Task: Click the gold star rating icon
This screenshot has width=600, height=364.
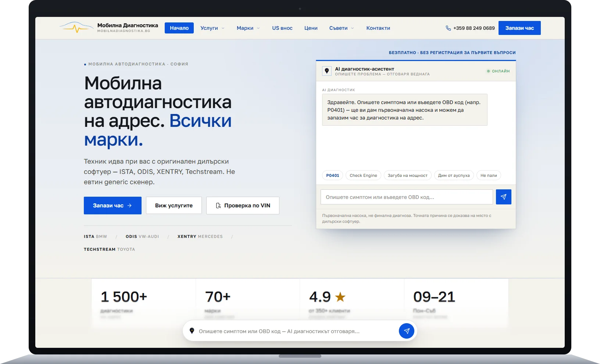Action: [x=340, y=296]
